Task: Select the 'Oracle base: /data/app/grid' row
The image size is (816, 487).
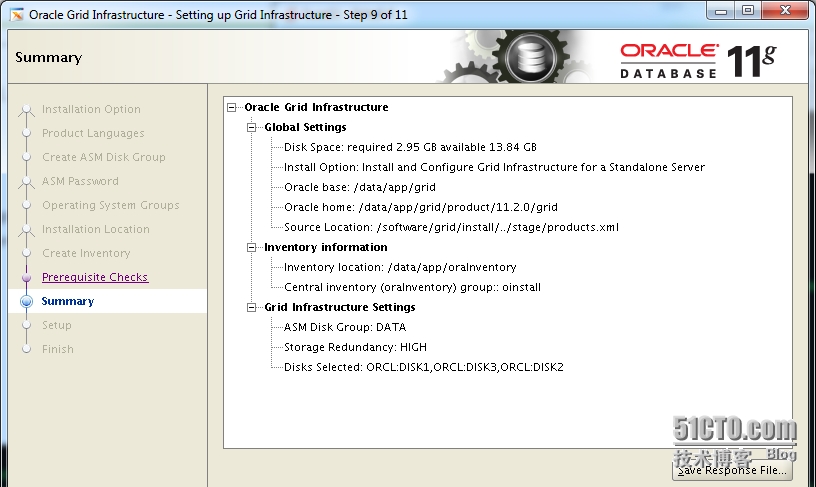Action: point(360,187)
